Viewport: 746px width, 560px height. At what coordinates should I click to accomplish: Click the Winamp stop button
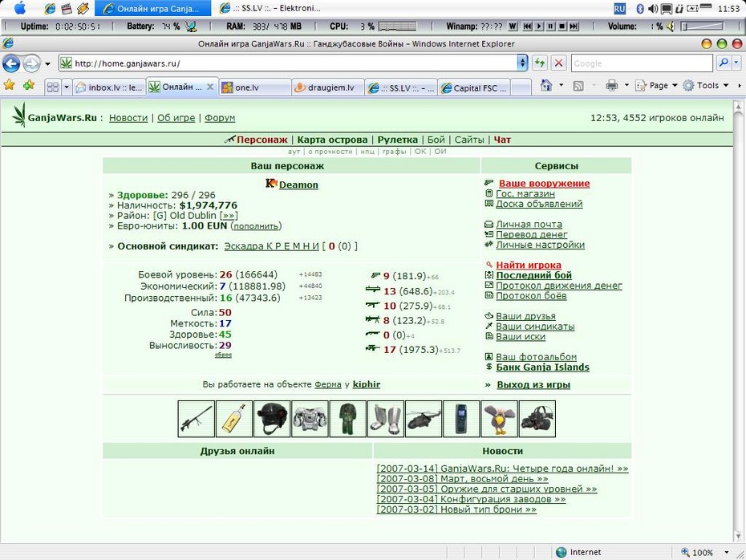pos(562,26)
